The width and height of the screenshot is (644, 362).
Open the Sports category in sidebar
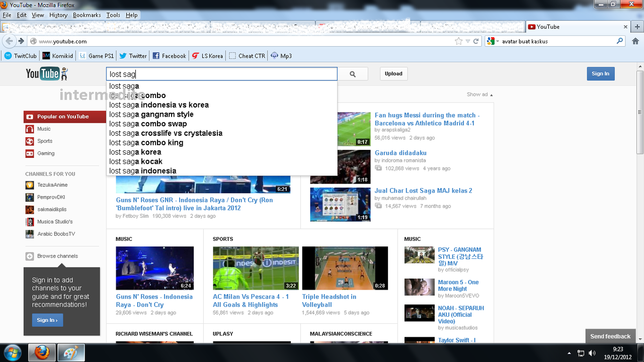(44, 141)
